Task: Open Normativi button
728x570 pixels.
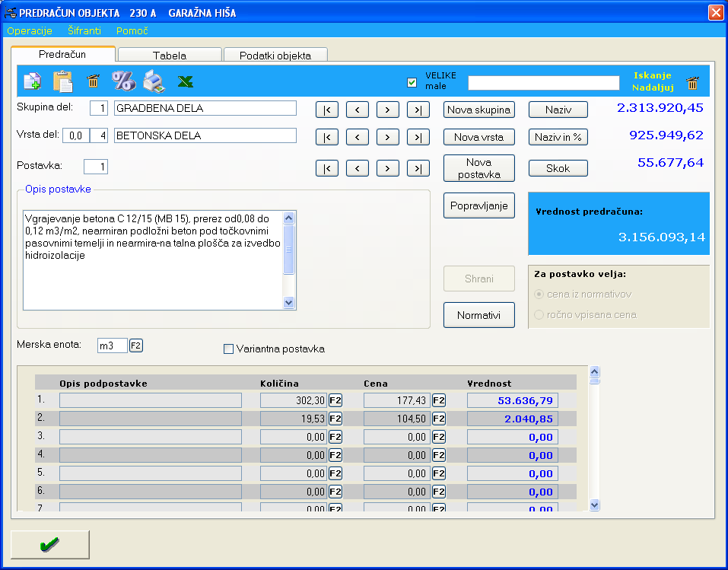Action: 479,315
